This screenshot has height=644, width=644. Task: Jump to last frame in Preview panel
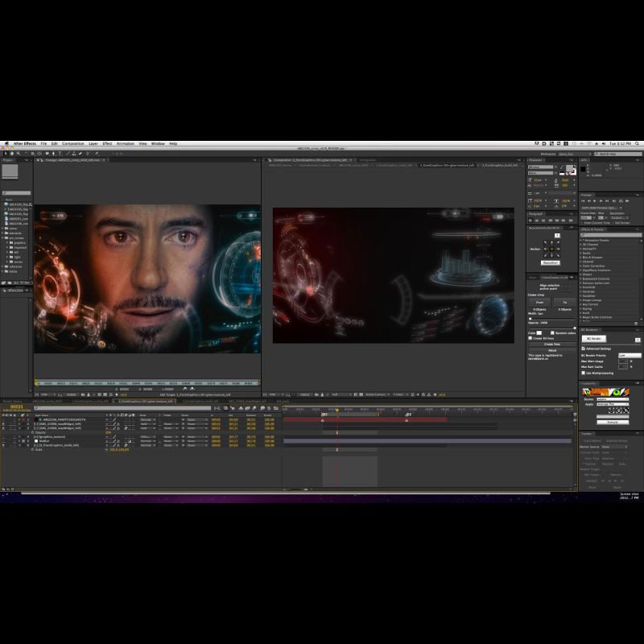607,200
